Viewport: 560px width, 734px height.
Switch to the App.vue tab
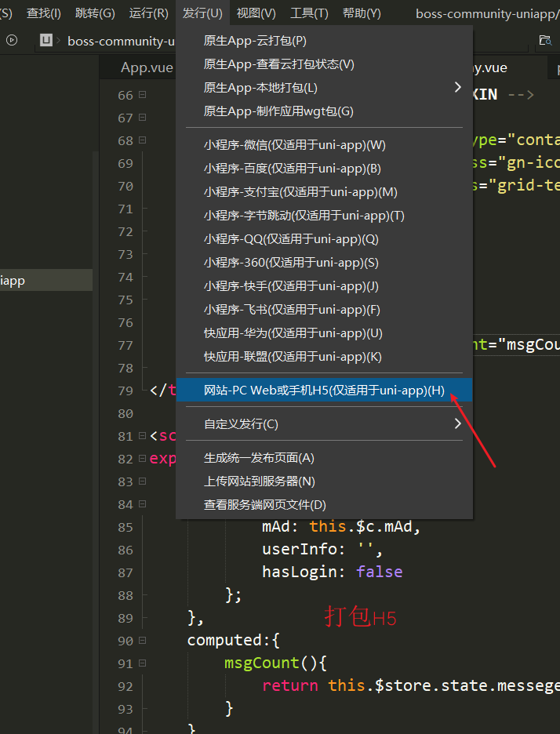[147, 67]
